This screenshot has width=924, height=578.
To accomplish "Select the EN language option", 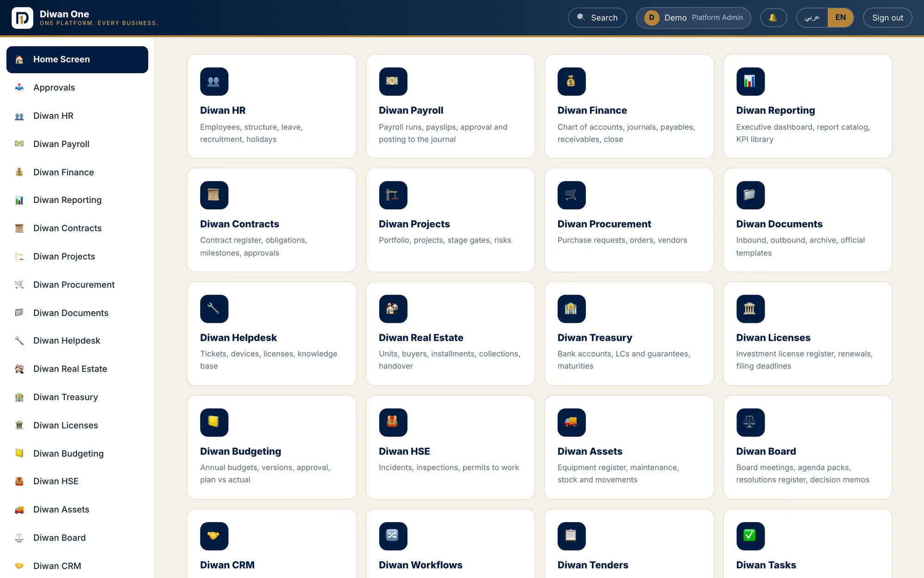I will [x=840, y=18].
